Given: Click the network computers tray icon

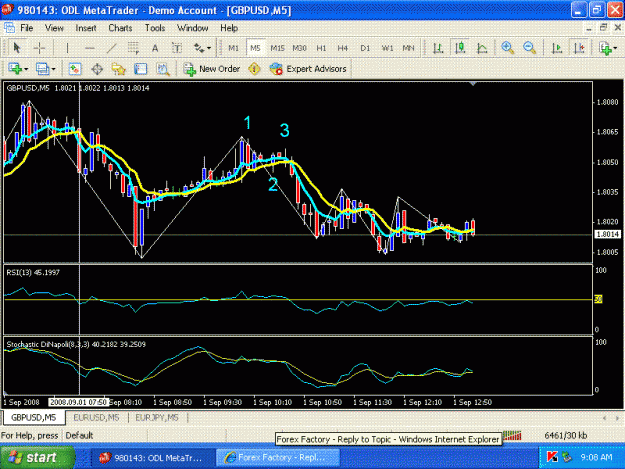Looking at the screenshot, I should [566, 457].
